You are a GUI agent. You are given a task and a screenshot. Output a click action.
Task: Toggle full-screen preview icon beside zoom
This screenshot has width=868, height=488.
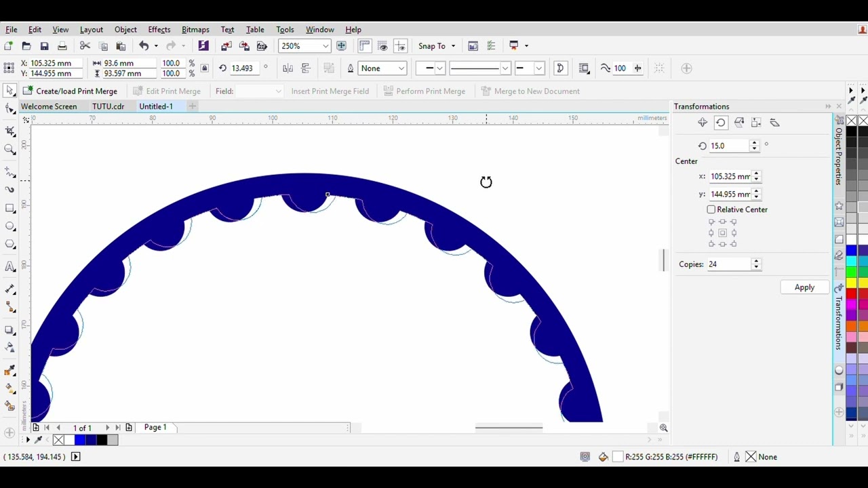pos(341,46)
